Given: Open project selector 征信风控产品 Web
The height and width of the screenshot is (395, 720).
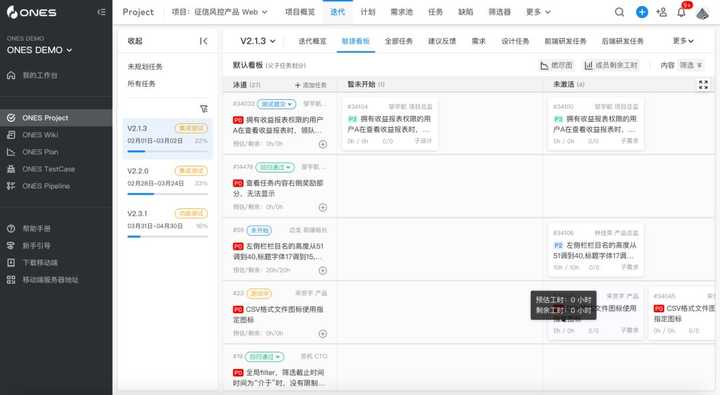Looking at the screenshot, I should (x=219, y=12).
